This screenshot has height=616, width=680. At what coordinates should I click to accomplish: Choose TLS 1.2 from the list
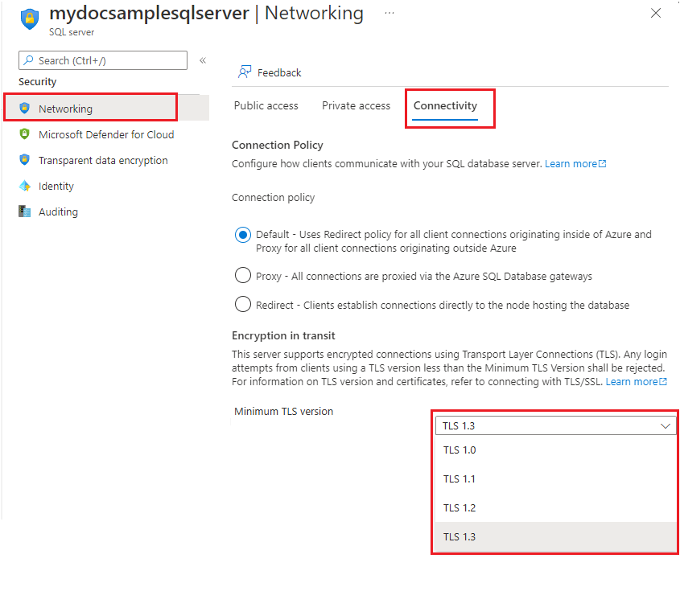pos(555,507)
